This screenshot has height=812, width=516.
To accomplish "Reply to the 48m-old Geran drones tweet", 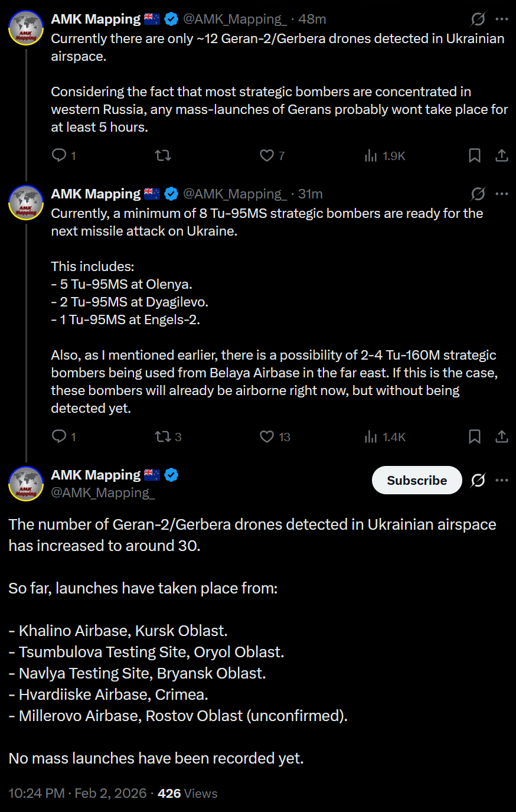I will (x=59, y=155).
